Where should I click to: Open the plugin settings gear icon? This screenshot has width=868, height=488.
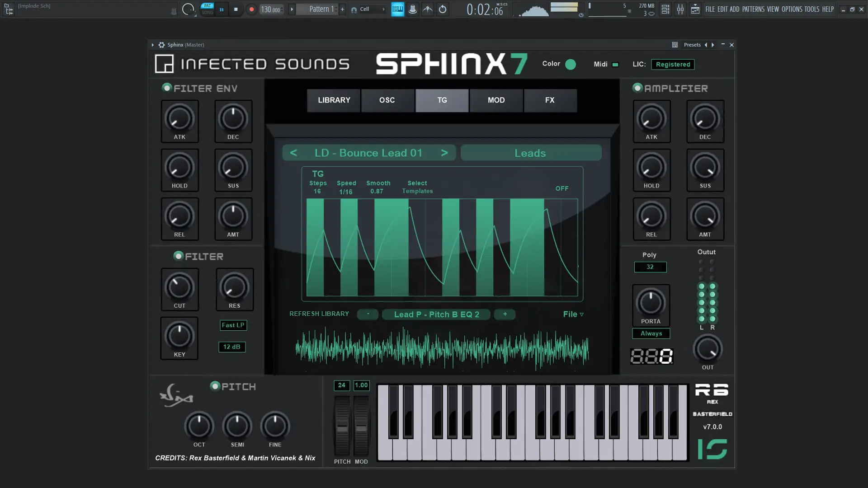[161, 45]
